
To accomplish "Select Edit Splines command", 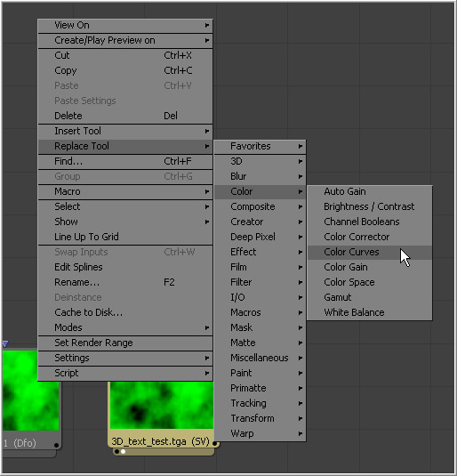I will (x=125, y=267).
